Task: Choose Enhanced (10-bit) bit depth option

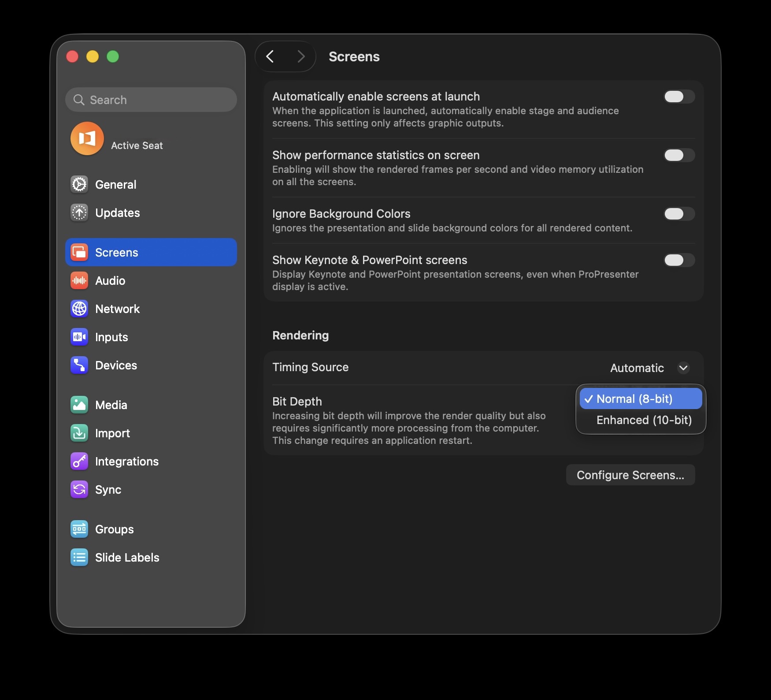Action: click(643, 420)
